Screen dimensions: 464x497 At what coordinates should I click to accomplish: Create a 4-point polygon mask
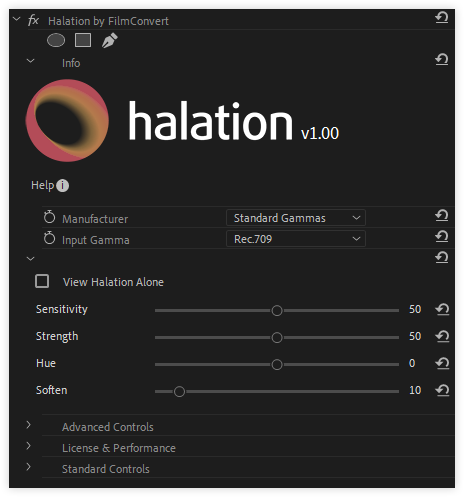pos(83,40)
